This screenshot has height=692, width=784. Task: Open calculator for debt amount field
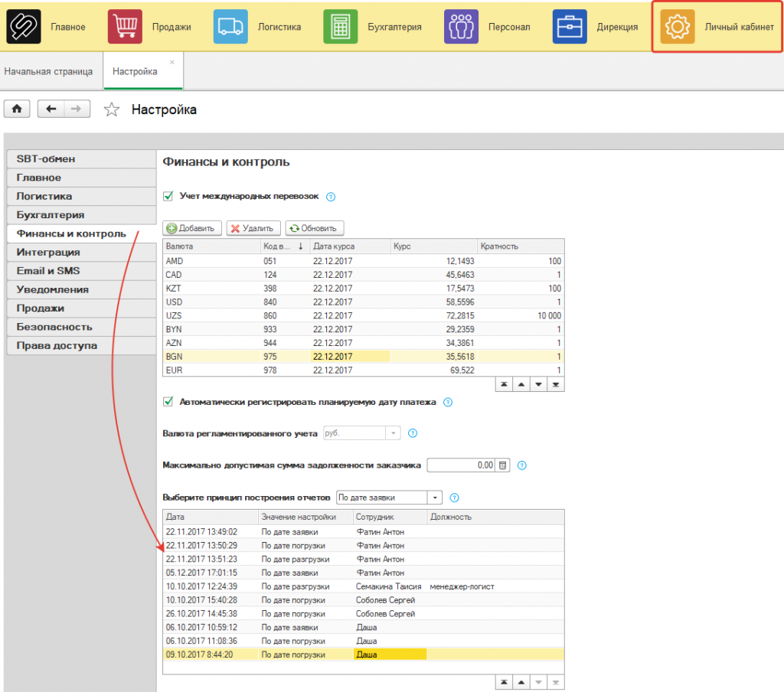pos(502,465)
